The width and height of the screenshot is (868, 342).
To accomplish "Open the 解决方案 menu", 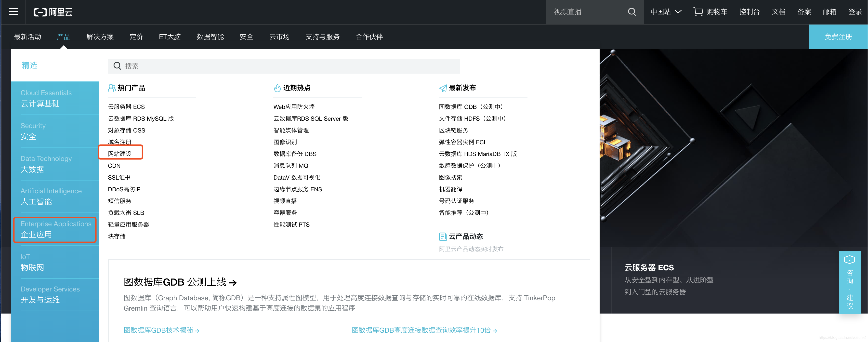I will pos(100,37).
